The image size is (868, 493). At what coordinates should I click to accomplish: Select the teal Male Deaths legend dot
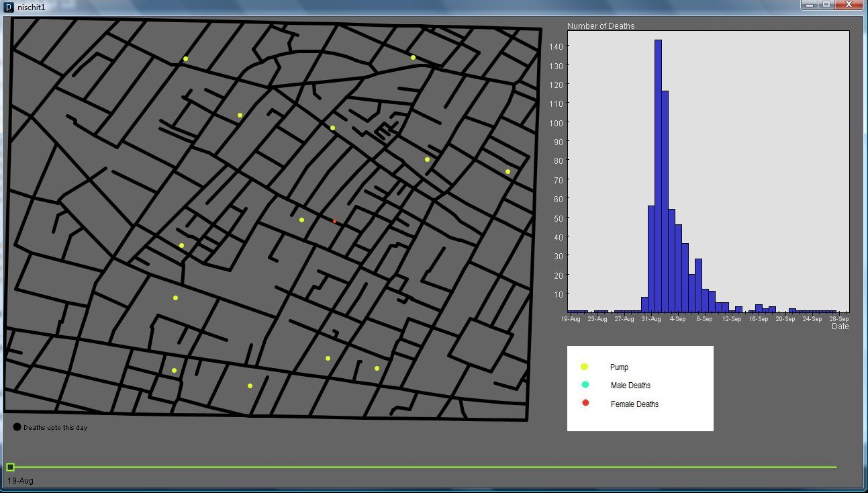(585, 385)
